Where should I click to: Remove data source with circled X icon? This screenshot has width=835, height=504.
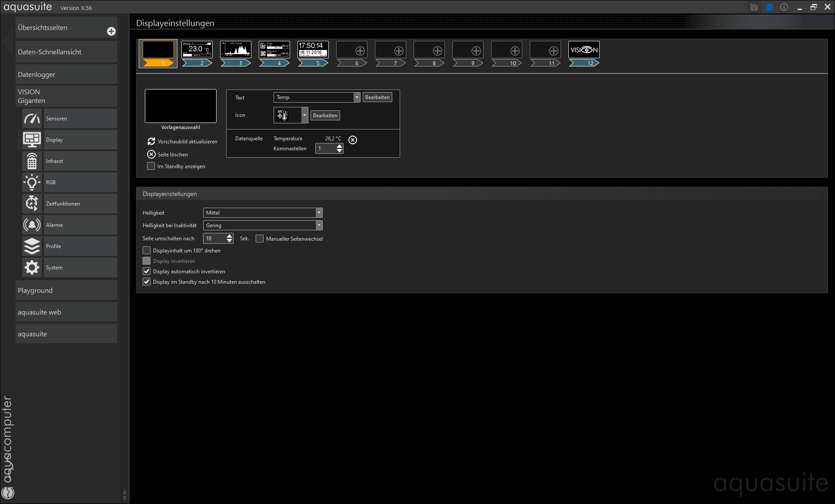point(353,140)
